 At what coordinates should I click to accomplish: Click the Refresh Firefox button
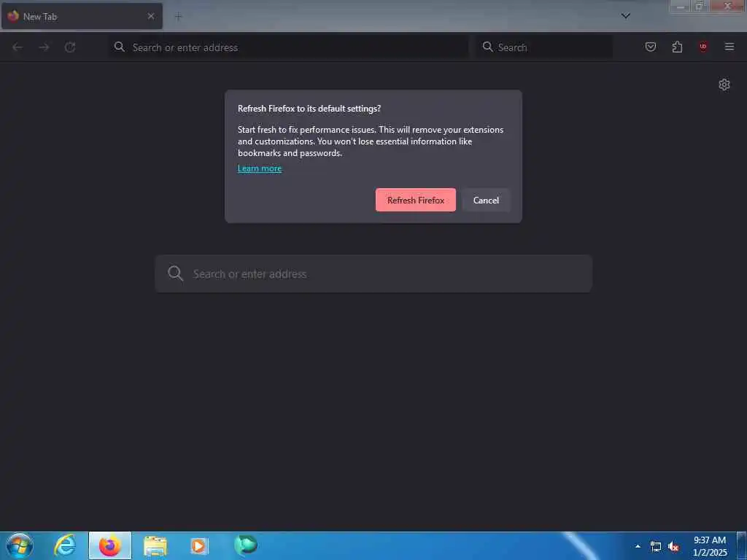(415, 200)
